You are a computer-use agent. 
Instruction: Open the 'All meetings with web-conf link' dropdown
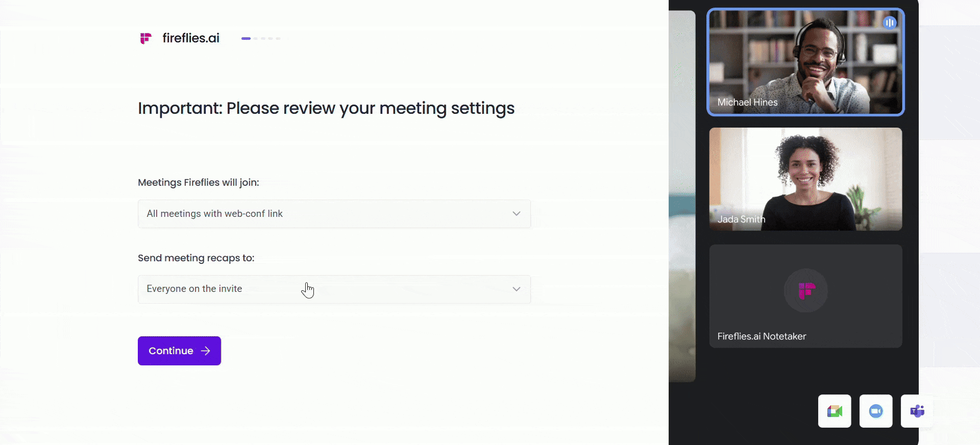(334, 214)
